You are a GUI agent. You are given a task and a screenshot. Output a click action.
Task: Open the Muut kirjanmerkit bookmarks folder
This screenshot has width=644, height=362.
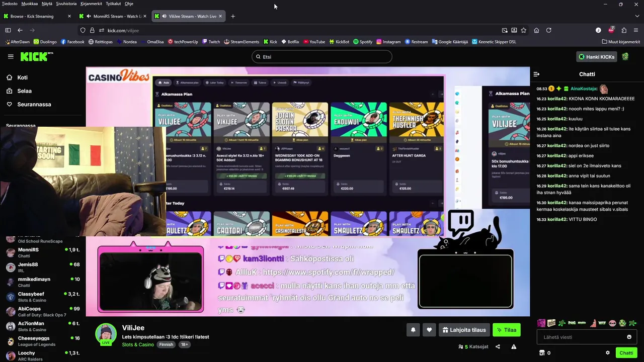coord(620,42)
